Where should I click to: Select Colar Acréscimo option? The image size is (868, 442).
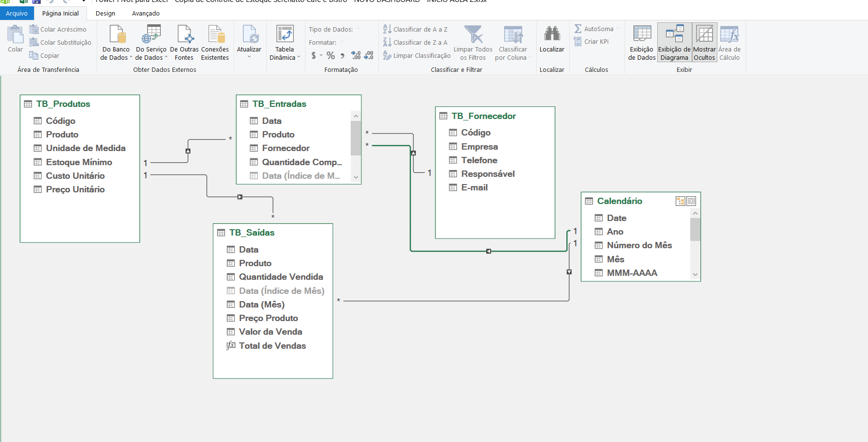pos(58,29)
